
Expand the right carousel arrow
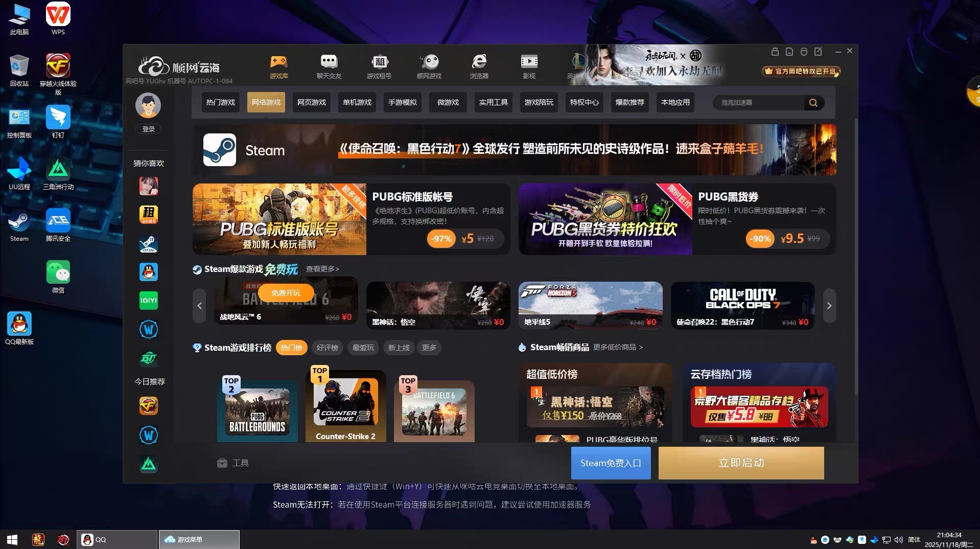pyautogui.click(x=829, y=305)
